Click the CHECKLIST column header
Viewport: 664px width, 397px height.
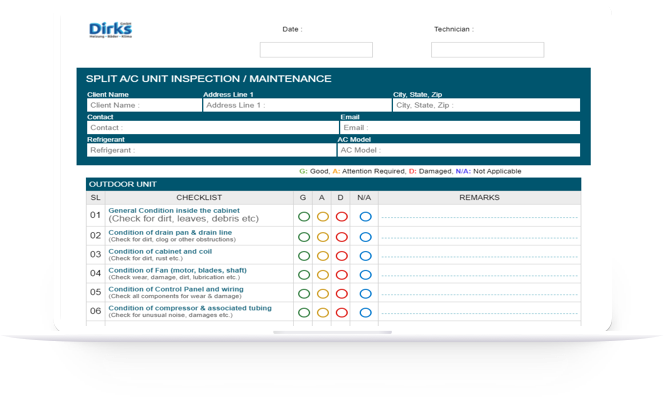(x=199, y=197)
